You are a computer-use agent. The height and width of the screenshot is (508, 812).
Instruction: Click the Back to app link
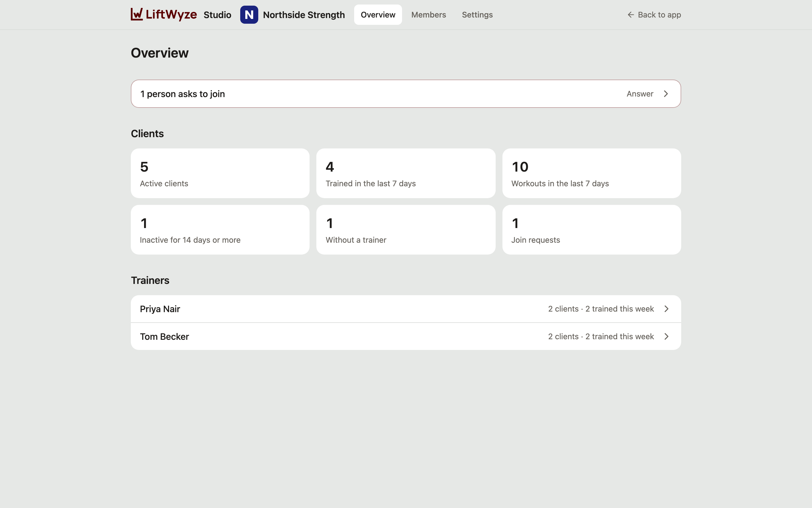[654, 15]
